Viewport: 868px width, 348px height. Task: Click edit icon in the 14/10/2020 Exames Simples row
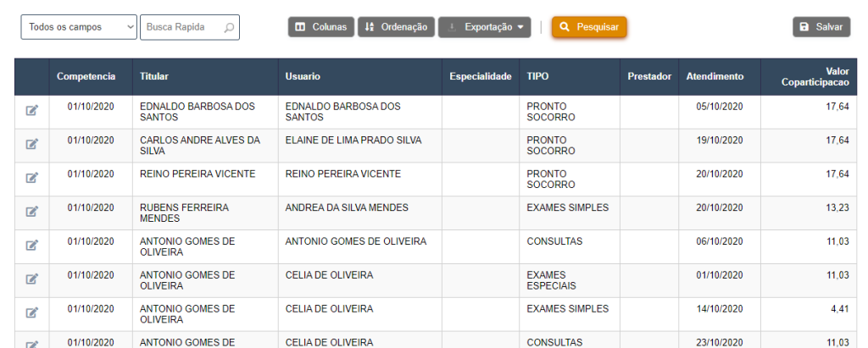click(32, 312)
